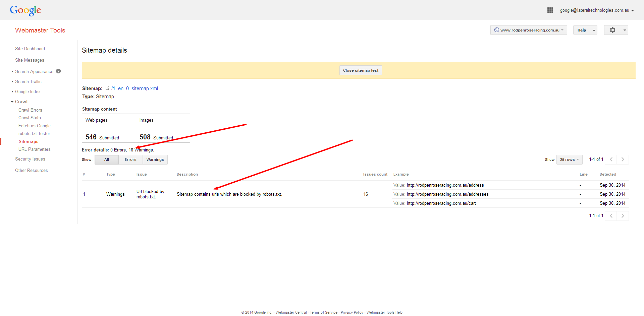The image size is (644, 316).
Task: Click the Issues count column header
Action: [x=375, y=174]
